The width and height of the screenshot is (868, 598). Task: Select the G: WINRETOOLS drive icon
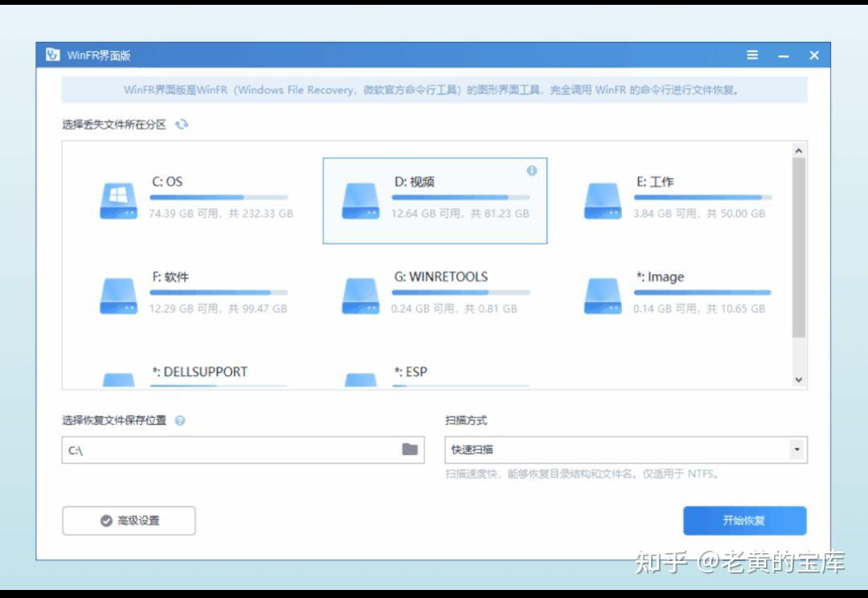point(361,296)
